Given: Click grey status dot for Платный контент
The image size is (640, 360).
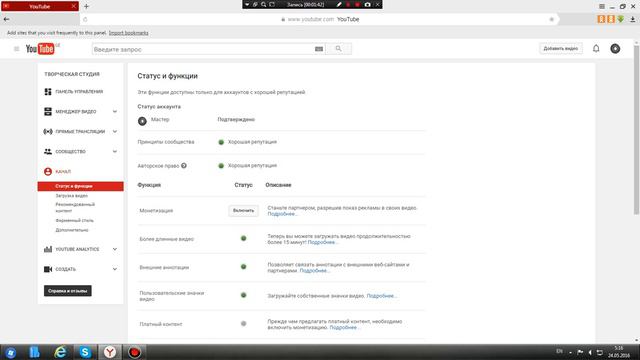Looking at the screenshot, I should click(243, 324).
